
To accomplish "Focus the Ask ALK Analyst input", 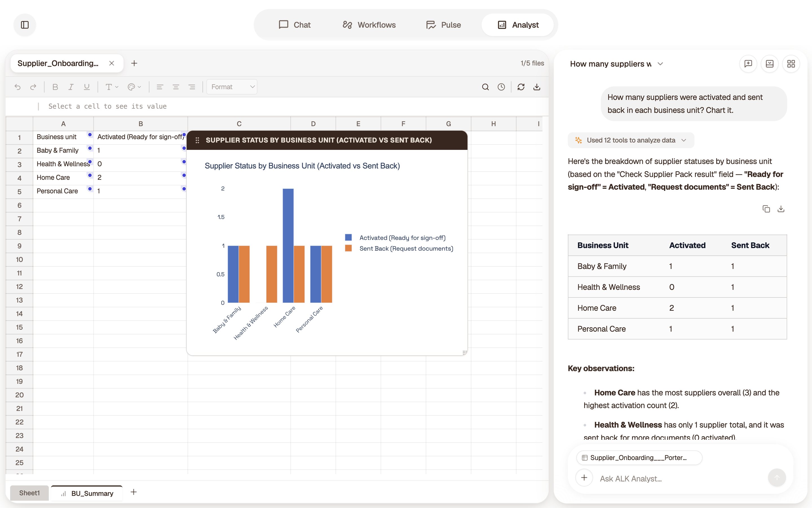I will pyautogui.click(x=678, y=478).
